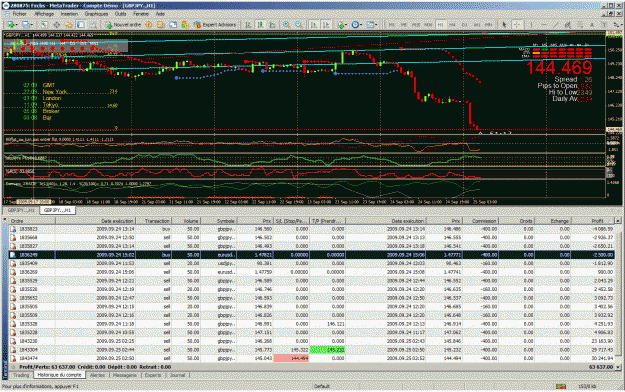The image size is (625, 392).
Task: Zoom in on the chart
Action: coord(286,25)
